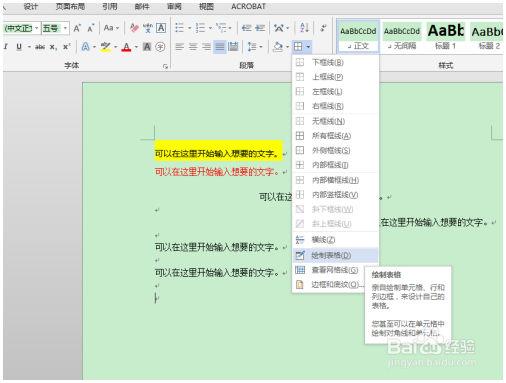Click the Justify alignment icon
Screen dimensions: 506x383
click(220, 47)
